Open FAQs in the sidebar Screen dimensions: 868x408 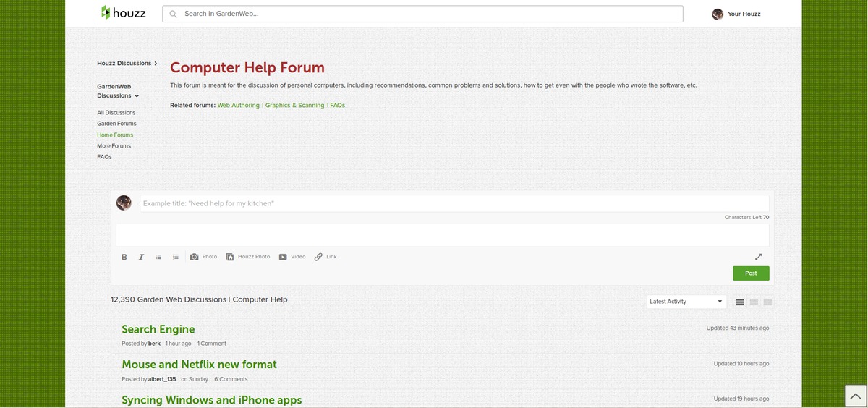(x=104, y=157)
